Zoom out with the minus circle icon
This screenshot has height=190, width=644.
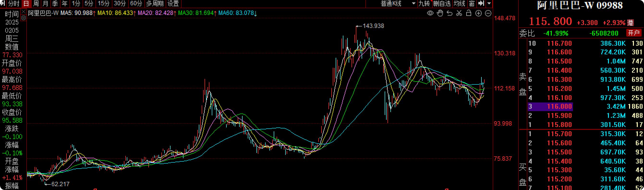pyautogui.click(x=488, y=13)
